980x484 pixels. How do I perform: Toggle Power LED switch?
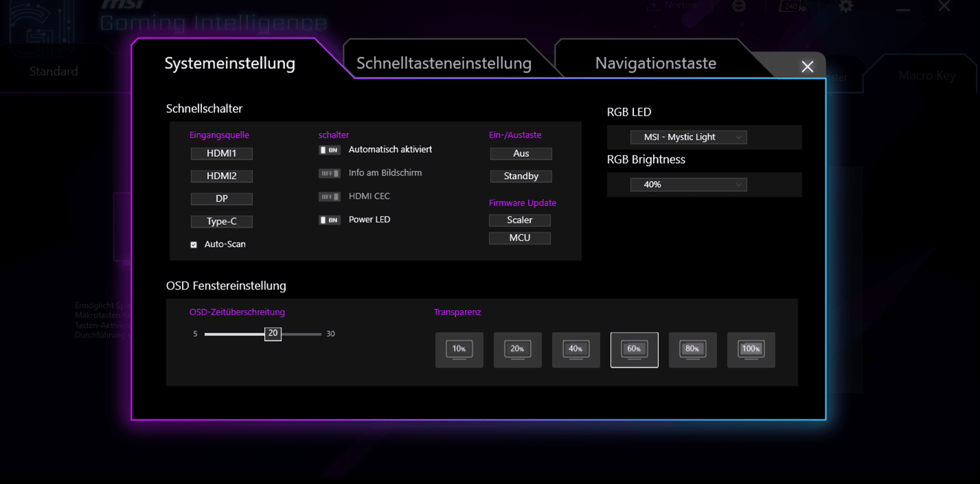[x=329, y=220]
